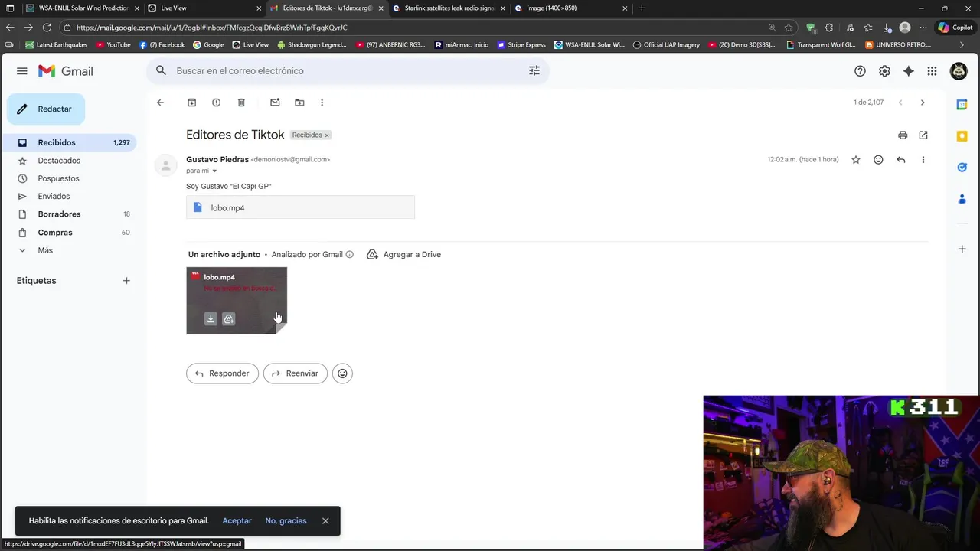
Task: Archive this email icon
Action: [x=192, y=103]
